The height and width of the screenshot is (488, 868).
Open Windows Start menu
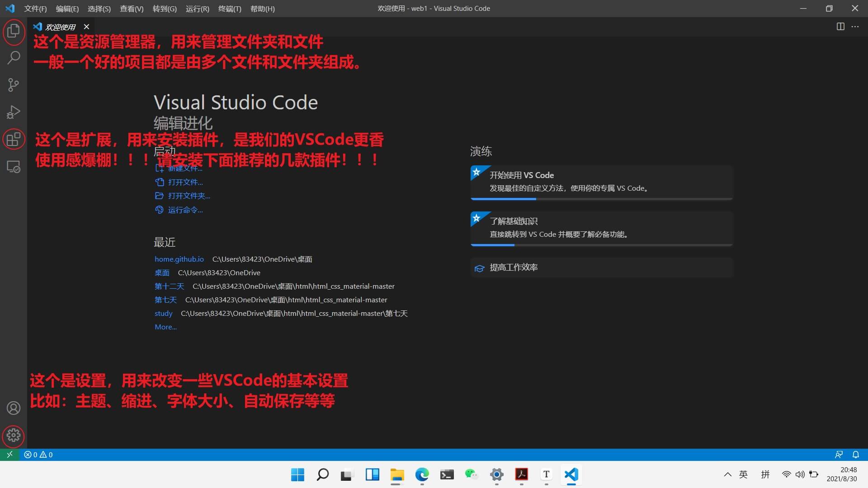pos(297,474)
